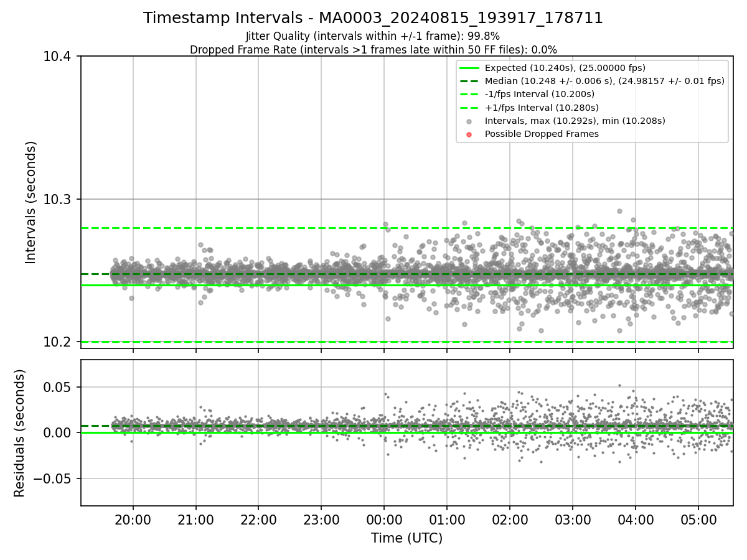Image resolution: width=747 pixels, height=560 pixels.
Task: Click the x-axis tick label '04:00'
Action: coord(635,520)
